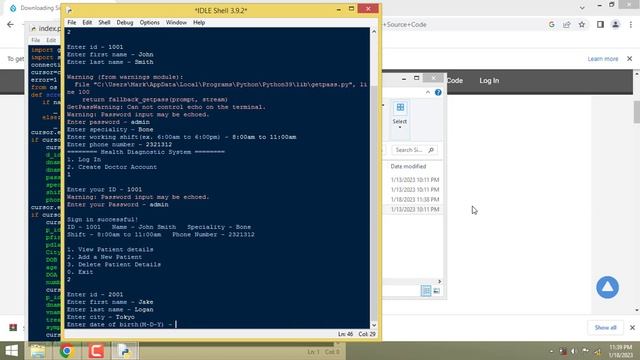The width and height of the screenshot is (640, 360).
Task: Switch to Python IDLE taskbar icon
Action: (x=125, y=351)
